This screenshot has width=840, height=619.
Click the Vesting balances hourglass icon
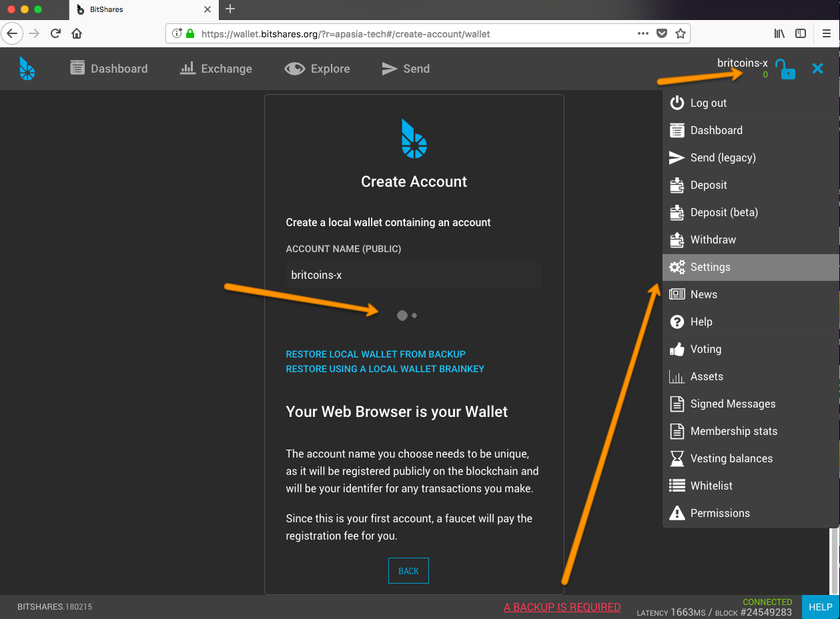tap(677, 458)
